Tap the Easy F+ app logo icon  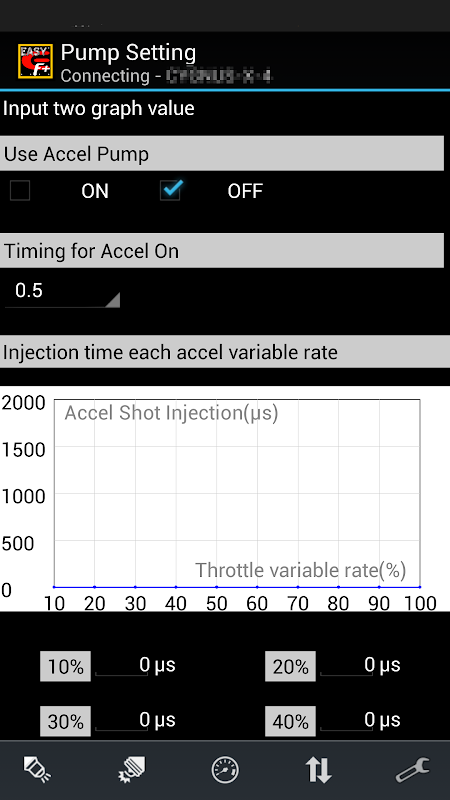(35, 61)
